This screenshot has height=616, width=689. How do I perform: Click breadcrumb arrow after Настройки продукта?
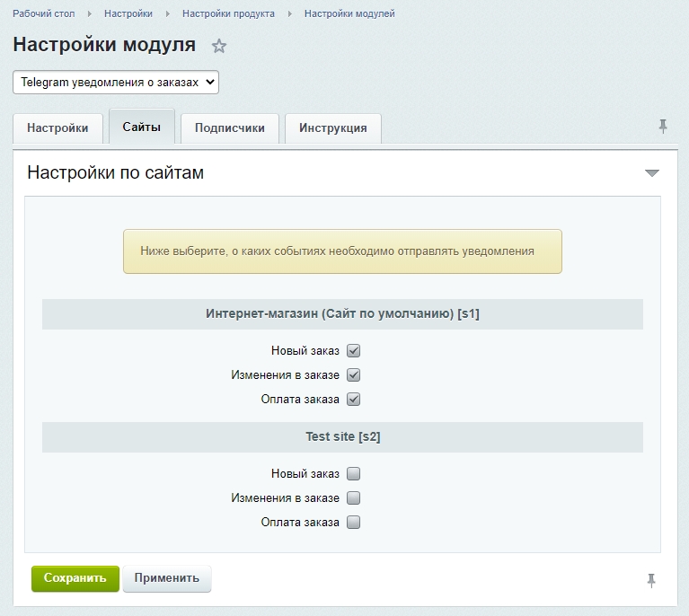290,14
